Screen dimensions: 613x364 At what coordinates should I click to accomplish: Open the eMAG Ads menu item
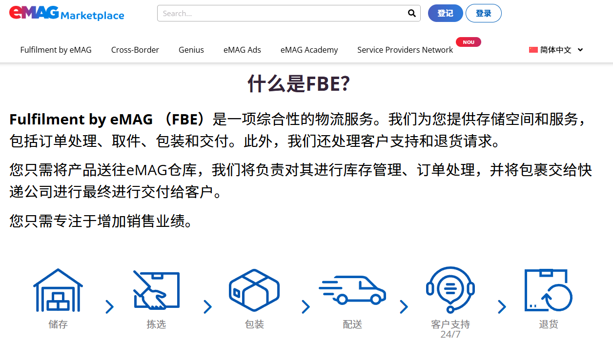[242, 50]
